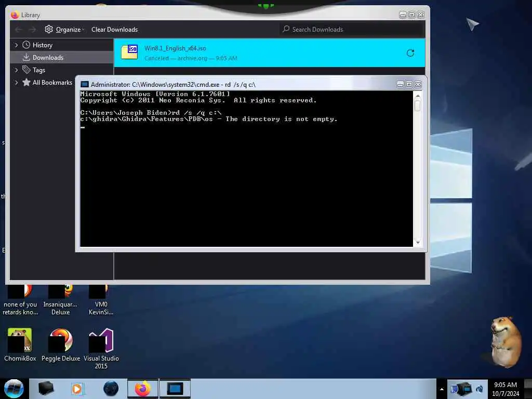
Task: Minimize the Library window
Action: [x=403, y=15]
